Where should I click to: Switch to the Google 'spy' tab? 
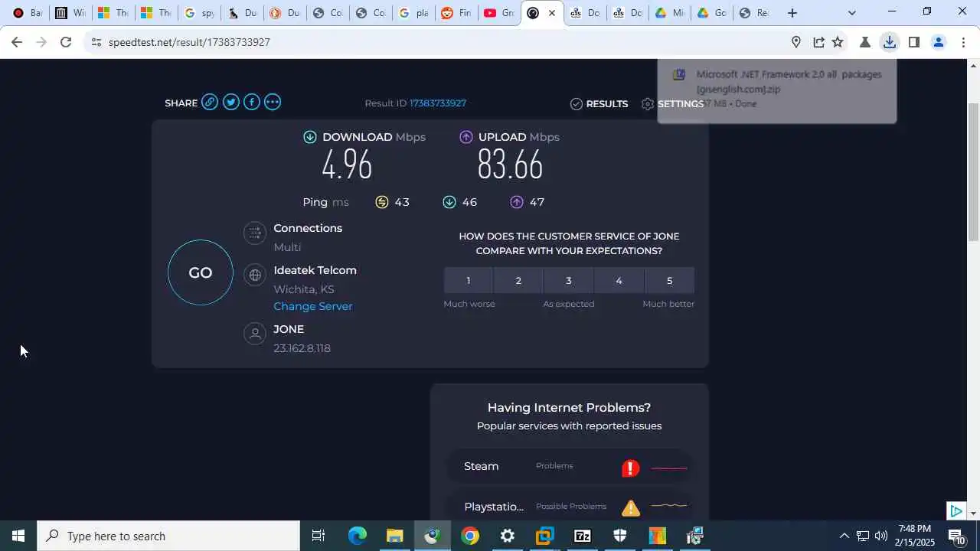pyautogui.click(x=199, y=13)
